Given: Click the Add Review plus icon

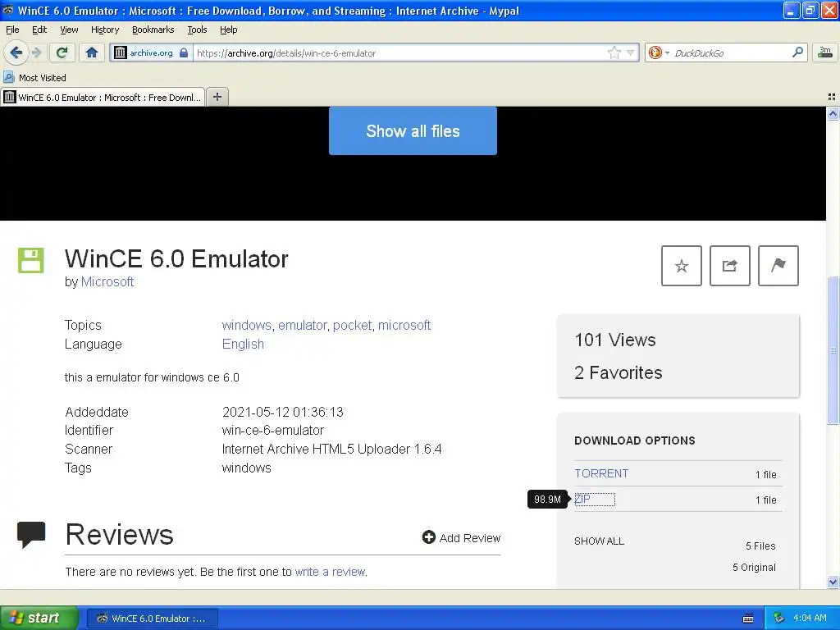Looking at the screenshot, I should click(428, 537).
